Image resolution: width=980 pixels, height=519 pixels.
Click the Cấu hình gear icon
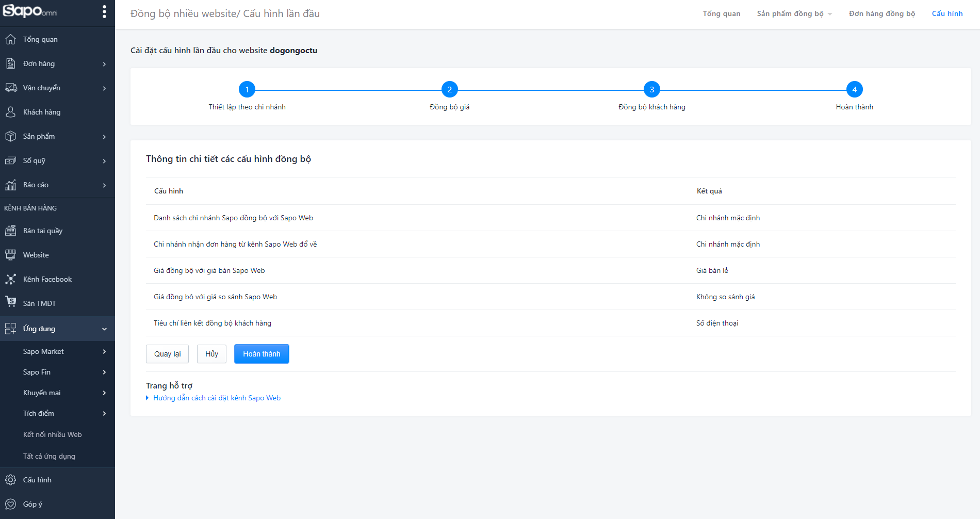[11, 480]
